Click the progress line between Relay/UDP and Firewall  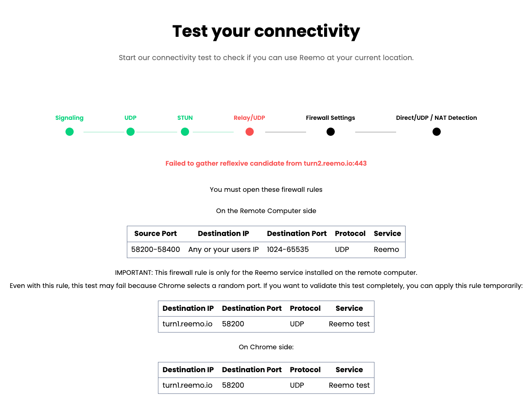pos(286,132)
